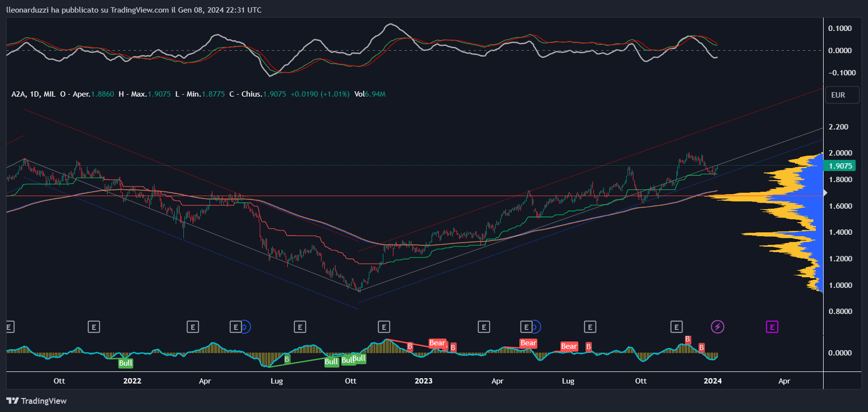Open the E marker just left of Apr 2023
This screenshot has width=868, height=412.
[x=484, y=327]
